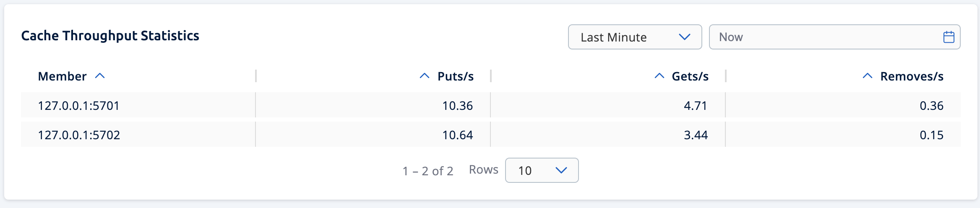Expand the Rows per page dropdown
Screen dimensions: 980x208
[542, 170]
